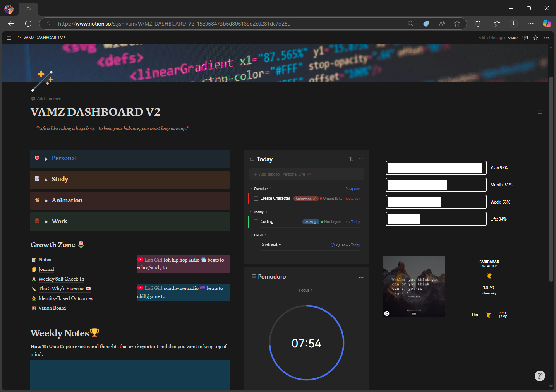Collapse the Habit task group

[x=251, y=235]
